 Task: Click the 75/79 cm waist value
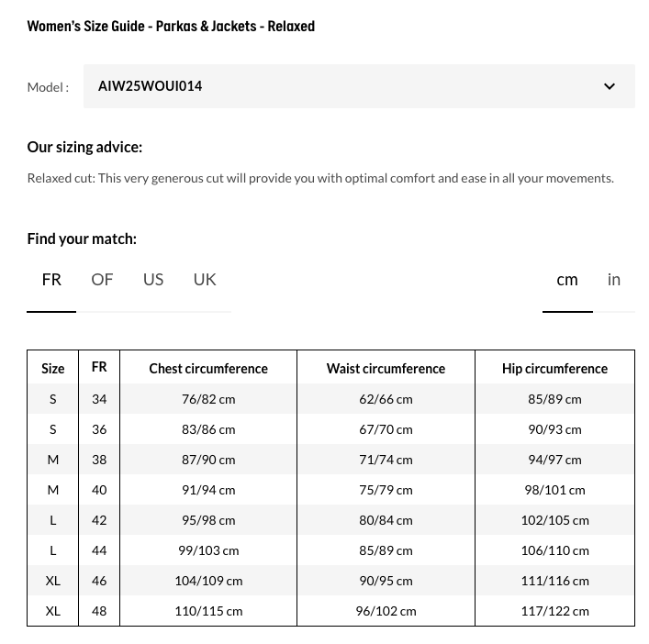(386, 490)
